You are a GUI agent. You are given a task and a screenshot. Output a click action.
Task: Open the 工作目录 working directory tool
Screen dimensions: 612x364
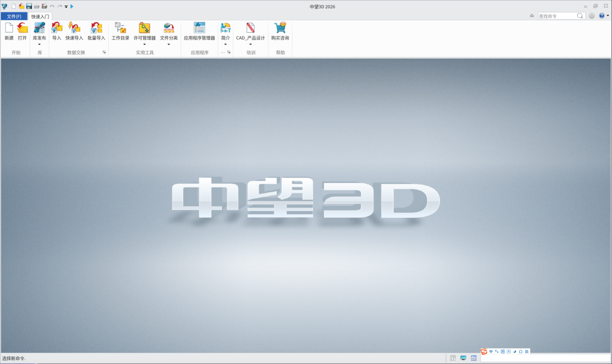120,28
